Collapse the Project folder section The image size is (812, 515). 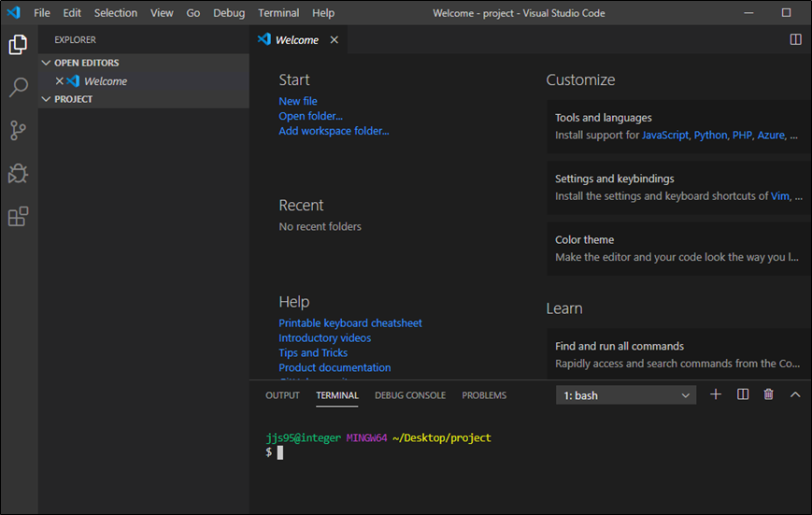point(144,99)
